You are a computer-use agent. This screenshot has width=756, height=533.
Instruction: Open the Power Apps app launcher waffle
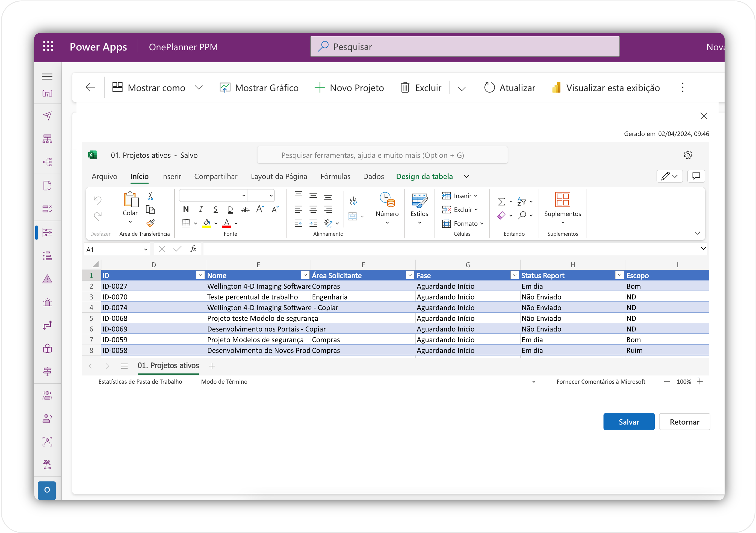48,46
